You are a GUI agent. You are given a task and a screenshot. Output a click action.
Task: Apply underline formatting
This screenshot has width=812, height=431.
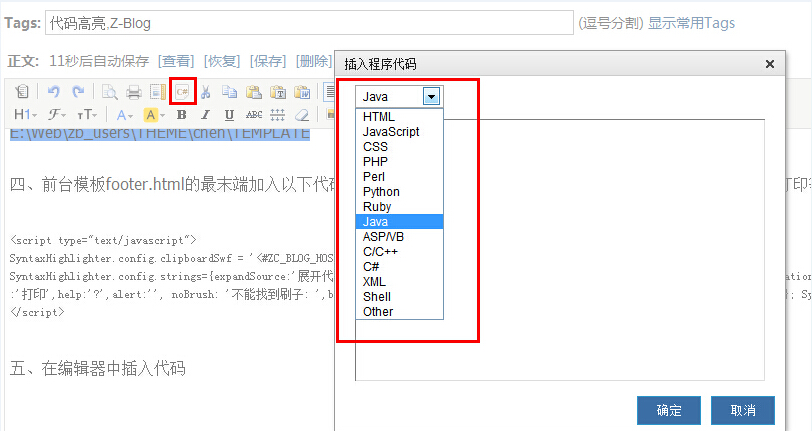[x=229, y=114]
